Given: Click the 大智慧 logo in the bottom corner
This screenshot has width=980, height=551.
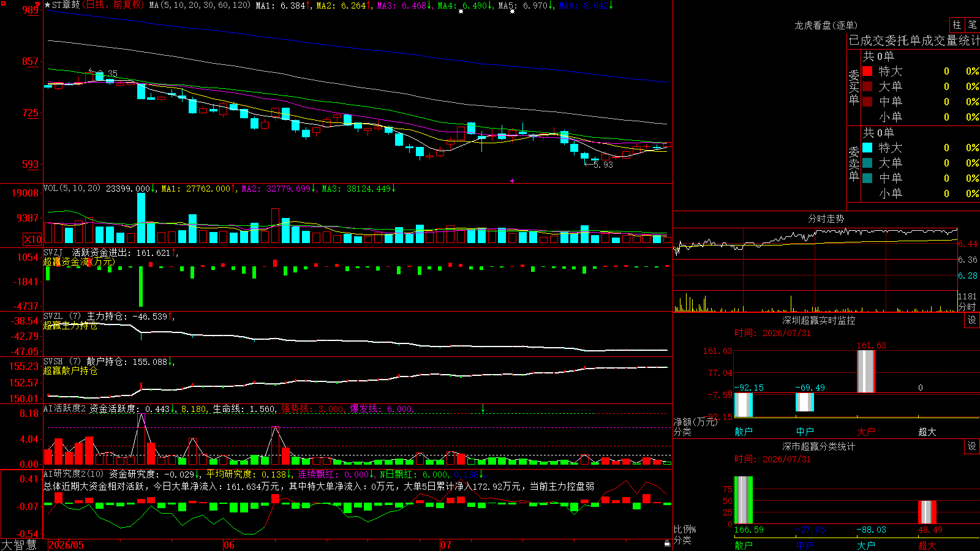Looking at the screenshot, I should 19,545.
